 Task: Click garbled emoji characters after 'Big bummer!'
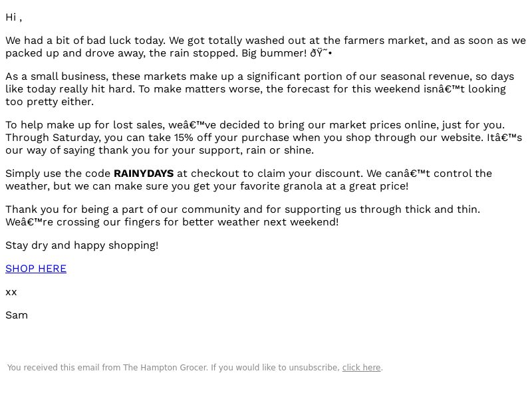tap(321, 53)
